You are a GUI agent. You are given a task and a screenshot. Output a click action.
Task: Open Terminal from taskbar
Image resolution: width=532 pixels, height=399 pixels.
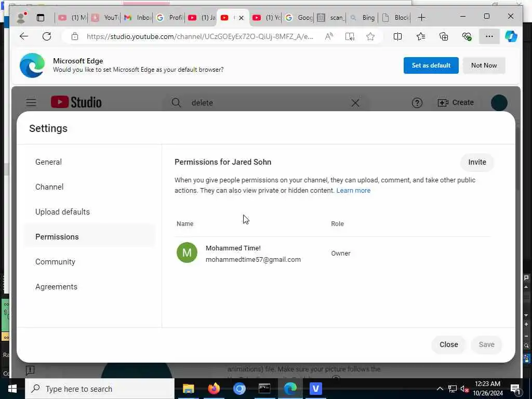264,389
